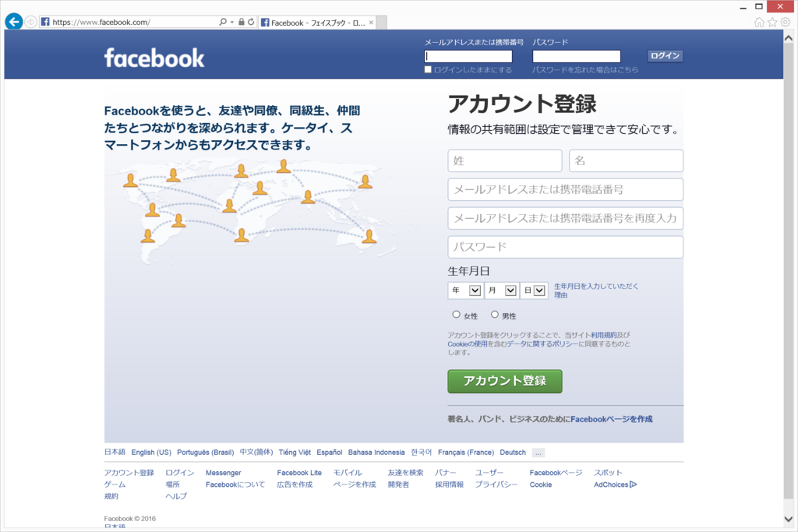Click the dropdown arrow beside the address bar search

(x=232, y=22)
